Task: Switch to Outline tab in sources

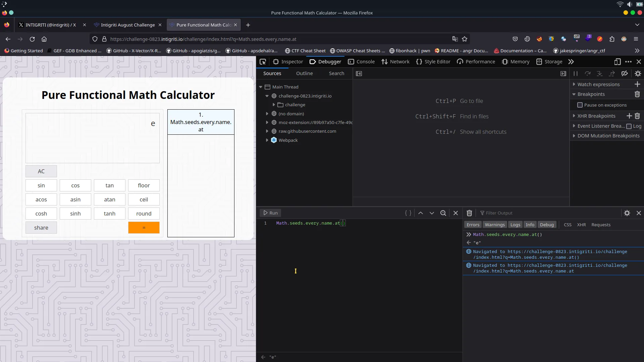Action: pos(304,73)
